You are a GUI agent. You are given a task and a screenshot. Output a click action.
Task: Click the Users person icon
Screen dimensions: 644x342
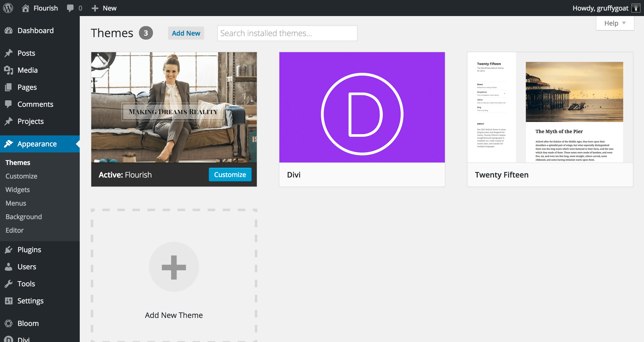(9, 267)
